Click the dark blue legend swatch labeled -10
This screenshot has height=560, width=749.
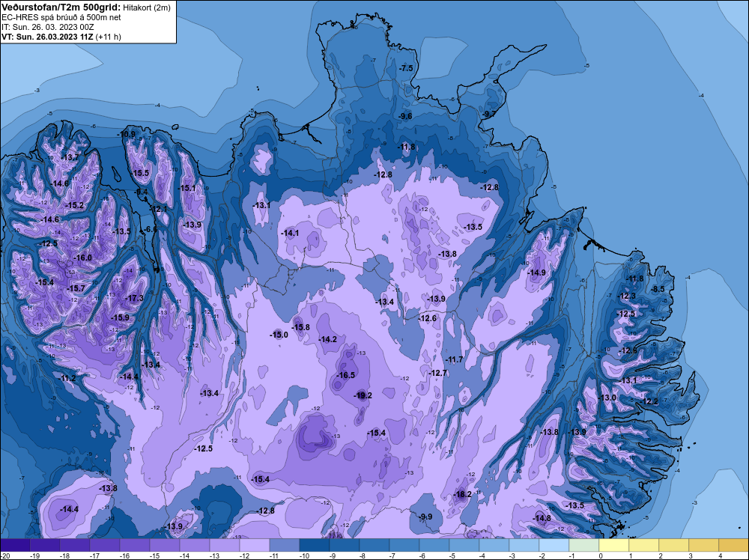pos(315,545)
